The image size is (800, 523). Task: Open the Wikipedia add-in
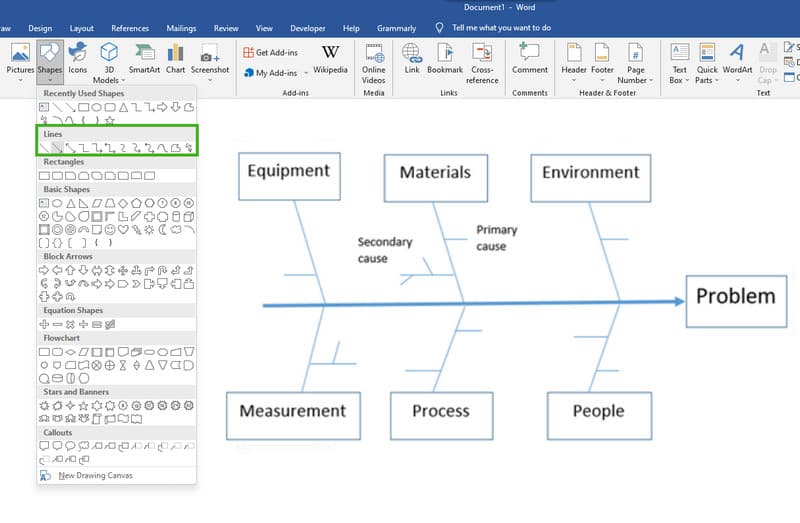pos(330,59)
